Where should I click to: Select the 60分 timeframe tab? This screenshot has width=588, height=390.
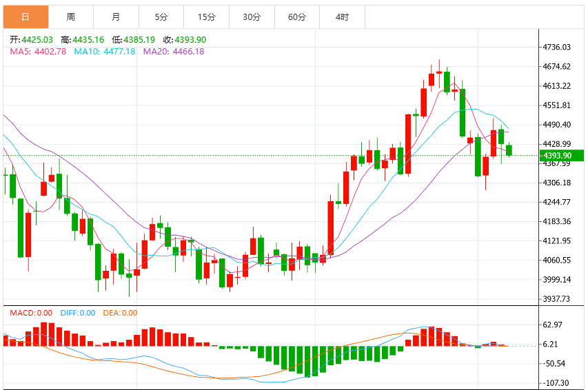tap(297, 17)
